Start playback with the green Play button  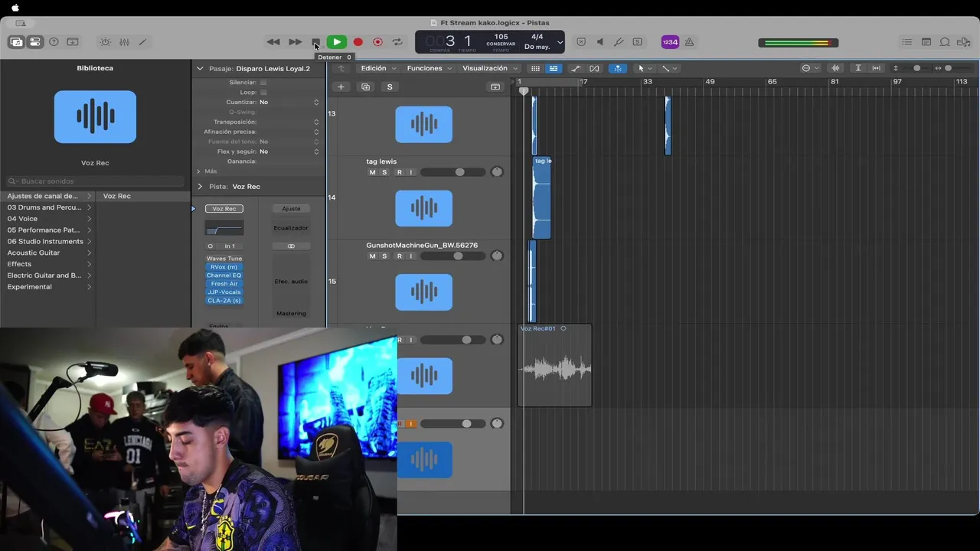336,42
